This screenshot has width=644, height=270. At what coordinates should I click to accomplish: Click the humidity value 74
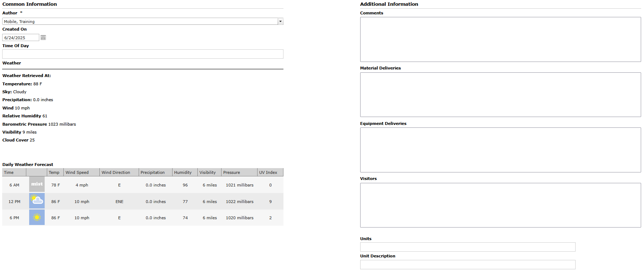[x=185, y=218]
